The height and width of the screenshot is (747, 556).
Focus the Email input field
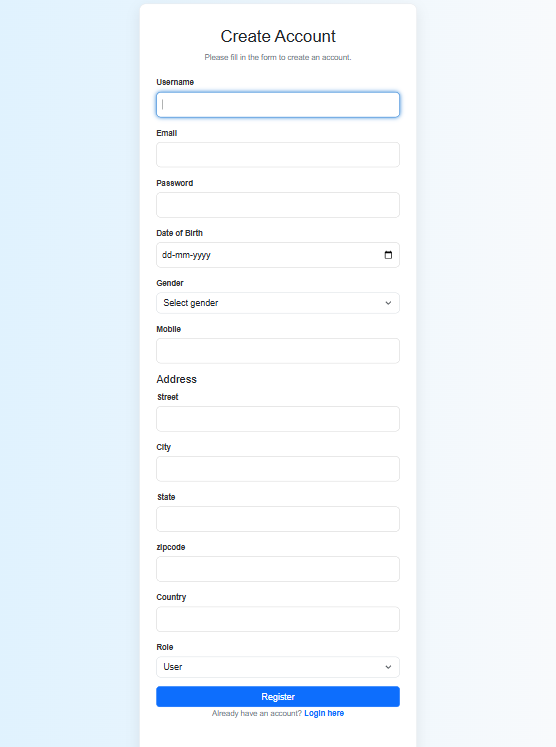pos(278,155)
